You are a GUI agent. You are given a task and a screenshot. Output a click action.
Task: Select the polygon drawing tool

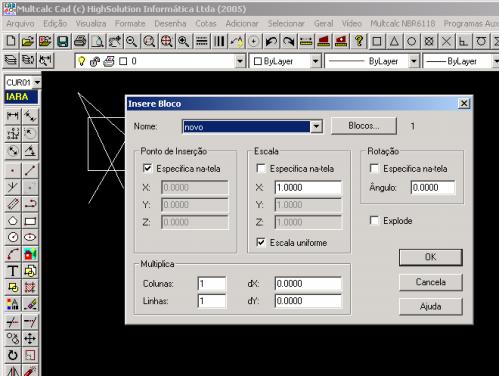tap(13, 221)
